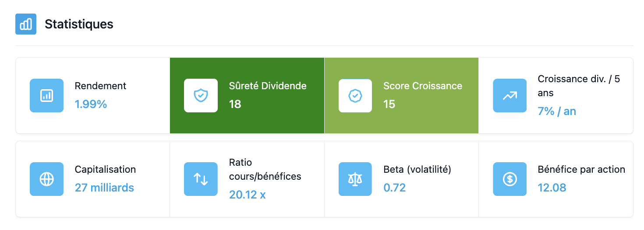Click the Capitalisation globe icon
The height and width of the screenshot is (230, 644).
pos(46,179)
